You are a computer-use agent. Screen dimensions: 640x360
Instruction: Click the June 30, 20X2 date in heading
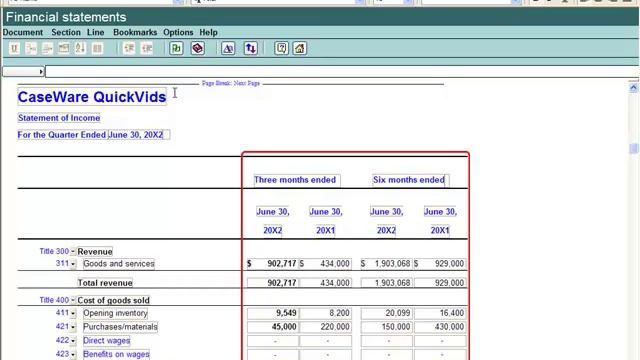click(x=136, y=135)
